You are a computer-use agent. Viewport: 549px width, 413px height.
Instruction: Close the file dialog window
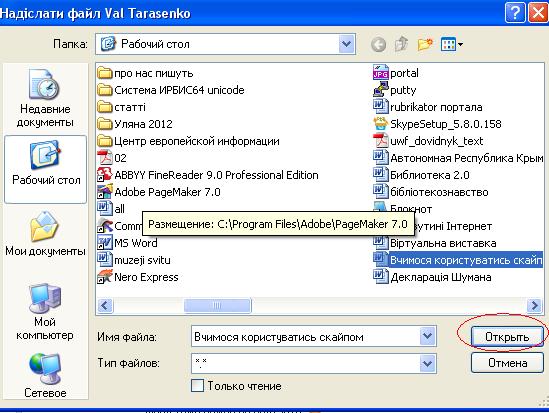click(538, 13)
